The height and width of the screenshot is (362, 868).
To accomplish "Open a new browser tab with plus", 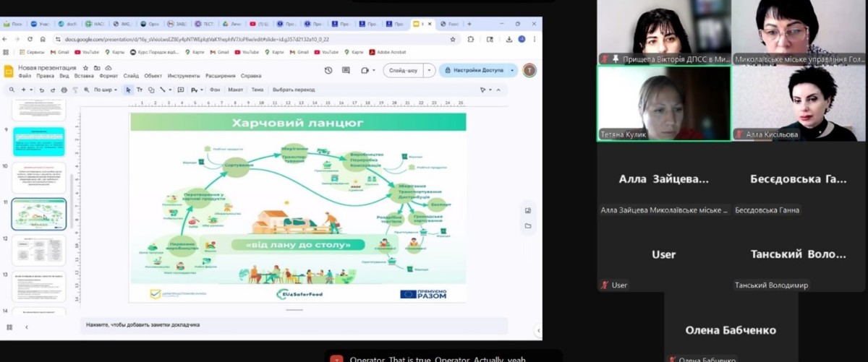I will [469, 24].
